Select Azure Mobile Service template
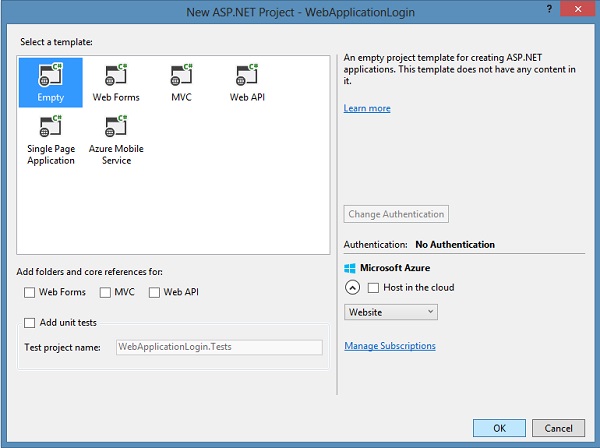The height and width of the screenshot is (448, 600). point(116,140)
